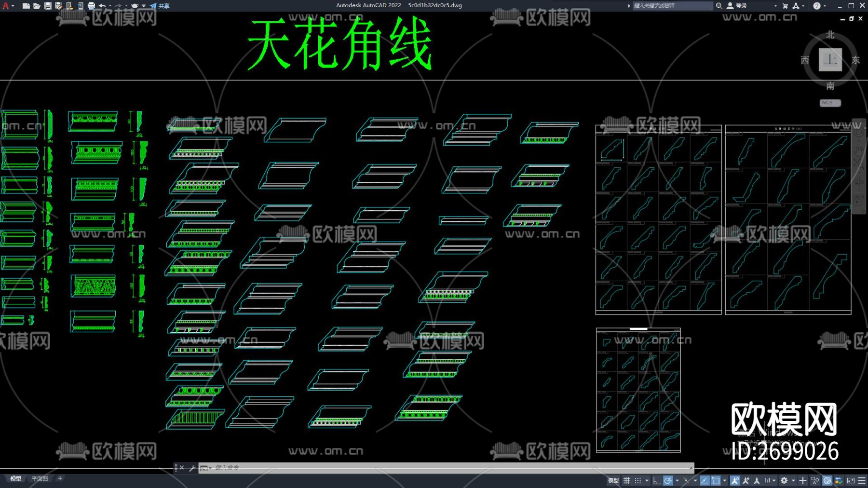Open command line customize wrench

[x=192, y=468]
